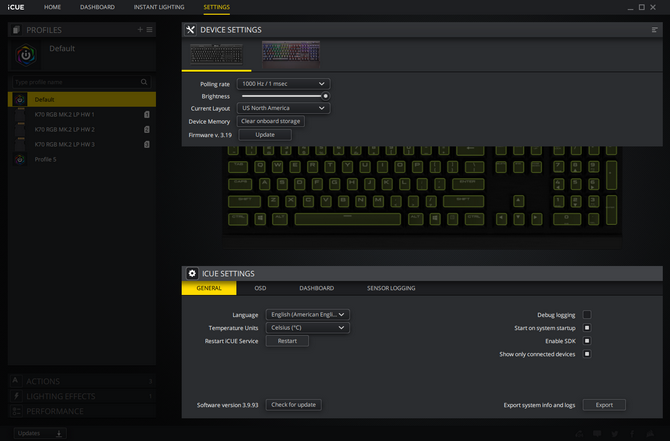Switch to the OSD settings tab
This screenshot has height=441, width=670.
[x=260, y=288]
